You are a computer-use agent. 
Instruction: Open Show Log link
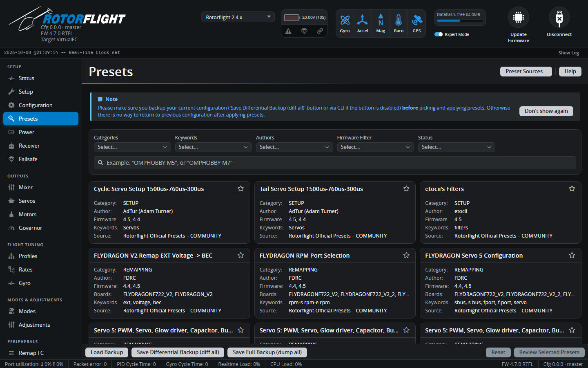569,53
